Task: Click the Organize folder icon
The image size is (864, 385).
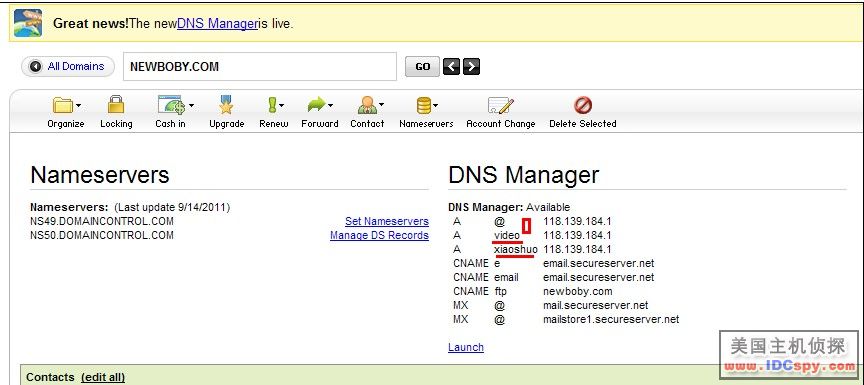Action: (62, 105)
